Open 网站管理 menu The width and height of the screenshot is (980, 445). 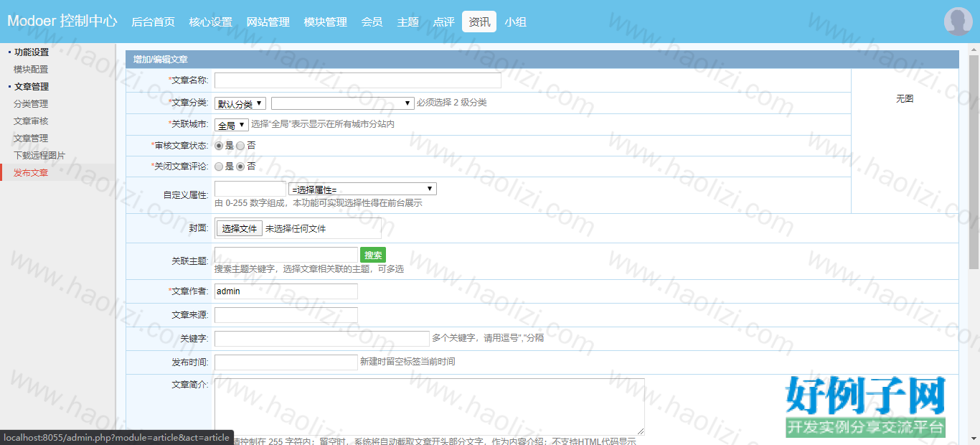268,22
